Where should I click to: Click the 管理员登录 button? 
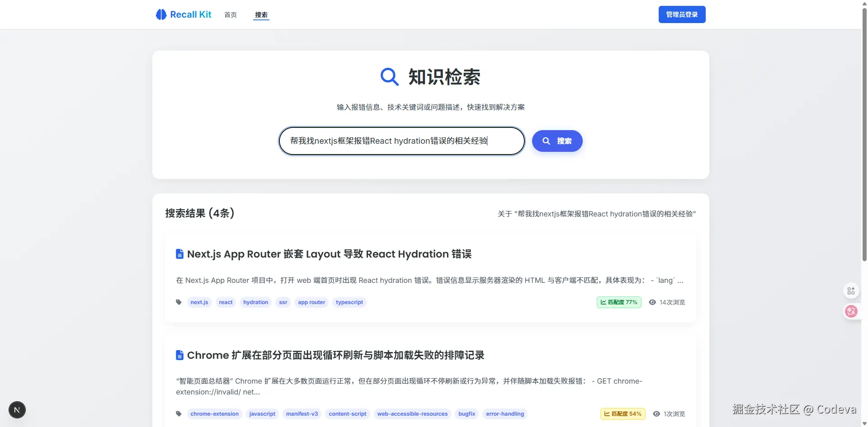pyautogui.click(x=682, y=14)
